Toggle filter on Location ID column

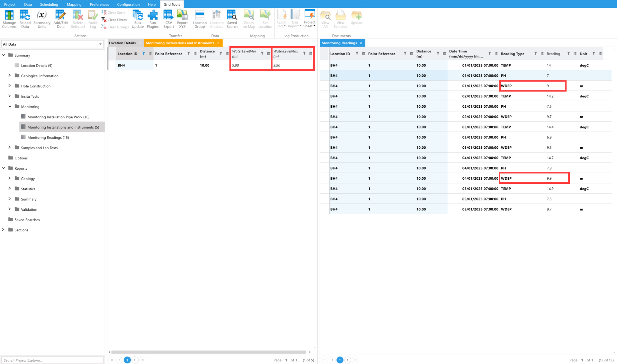(x=144, y=54)
